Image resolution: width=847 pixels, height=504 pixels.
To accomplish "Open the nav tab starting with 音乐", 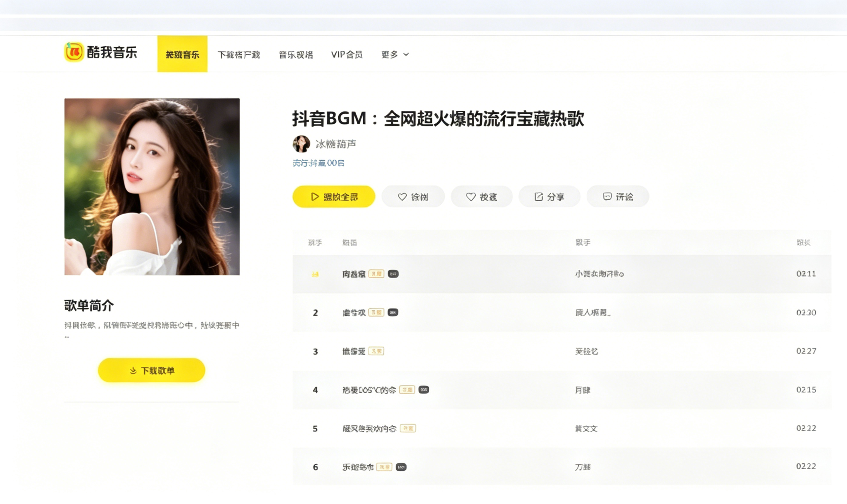I will (296, 55).
